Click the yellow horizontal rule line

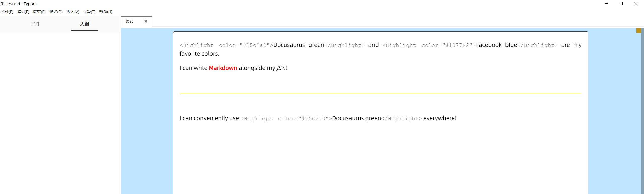(380, 93)
